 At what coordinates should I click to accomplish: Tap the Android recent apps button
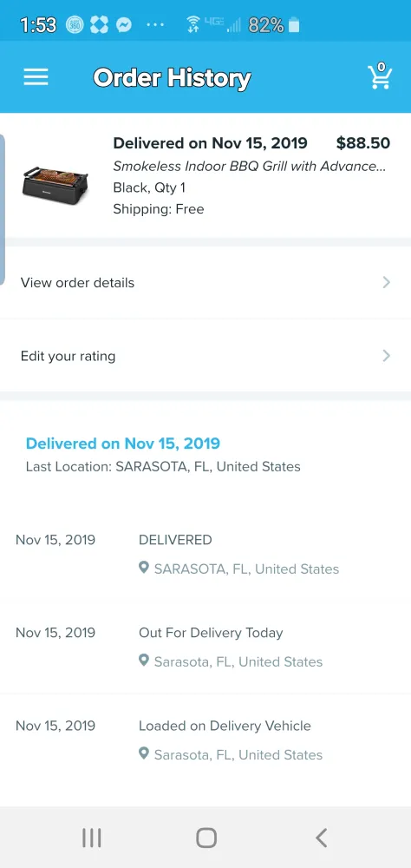tap(92, 838)
